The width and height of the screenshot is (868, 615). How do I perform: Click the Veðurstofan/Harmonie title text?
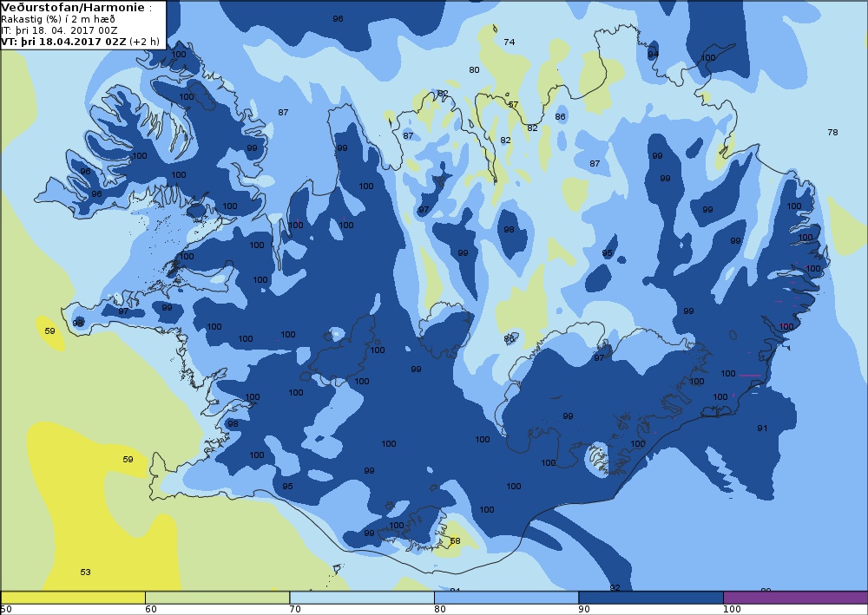(x=73, y=8)
